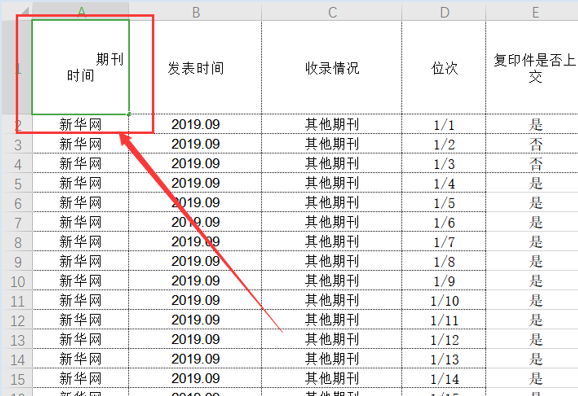Select row 5 header

click(x=18, y=183)
